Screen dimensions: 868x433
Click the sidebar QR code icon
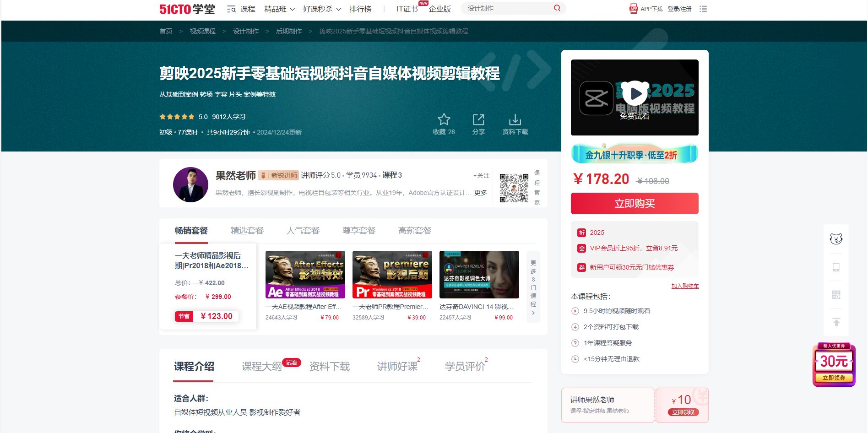[836, 295]
